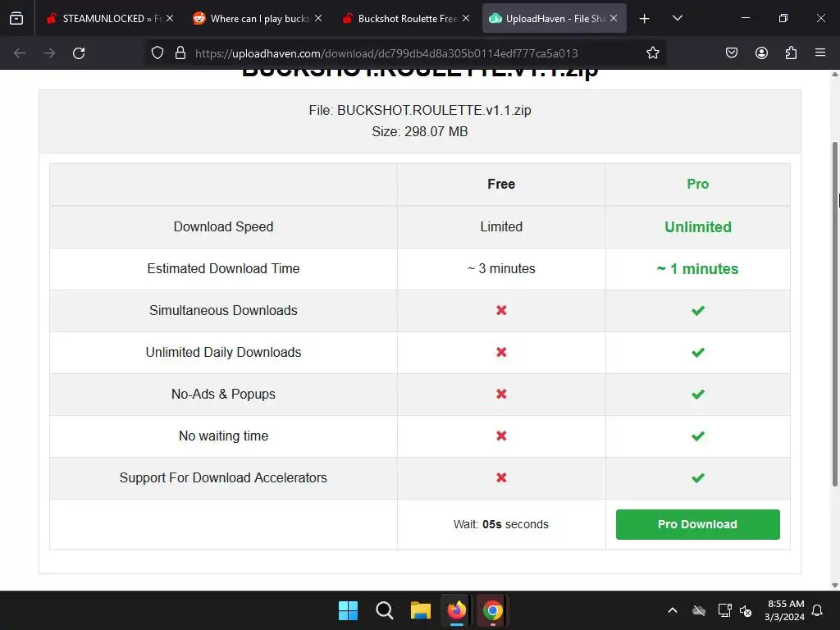Image resolution: width=840 pixels, height=630 pixels.
Task: Open File Explorer from taskbar
Action: click(x=421, y=610)
